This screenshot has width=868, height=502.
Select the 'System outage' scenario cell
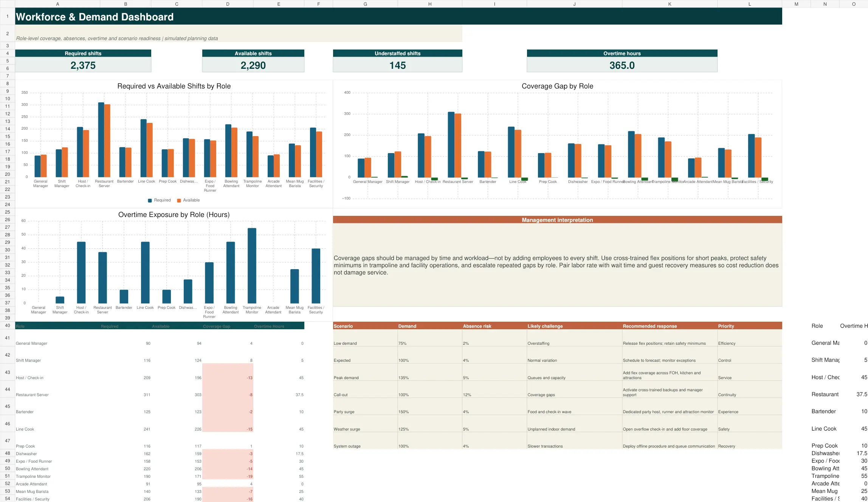point(365,441)
